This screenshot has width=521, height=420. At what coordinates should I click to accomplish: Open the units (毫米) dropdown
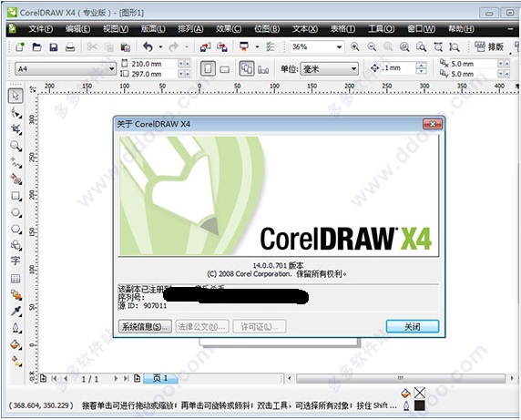point(354,69)
